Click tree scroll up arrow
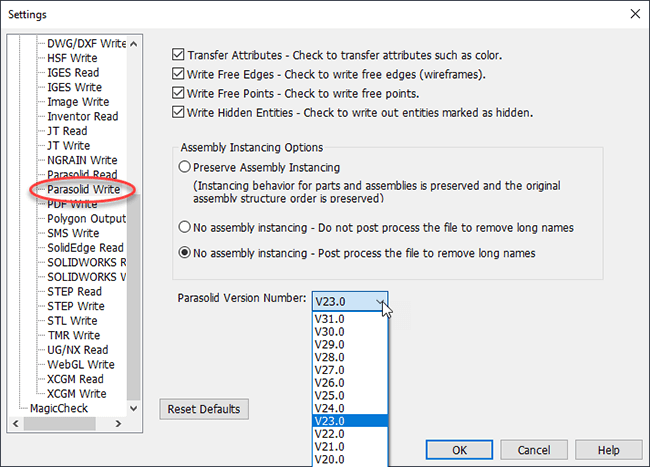Viewport: 650px width, 467px height. 133,44
